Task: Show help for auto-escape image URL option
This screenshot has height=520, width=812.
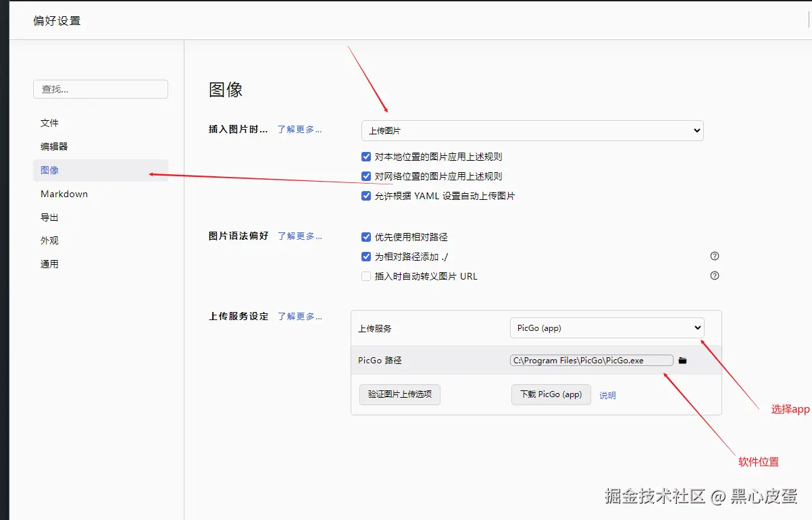Action: click(715, 276)
